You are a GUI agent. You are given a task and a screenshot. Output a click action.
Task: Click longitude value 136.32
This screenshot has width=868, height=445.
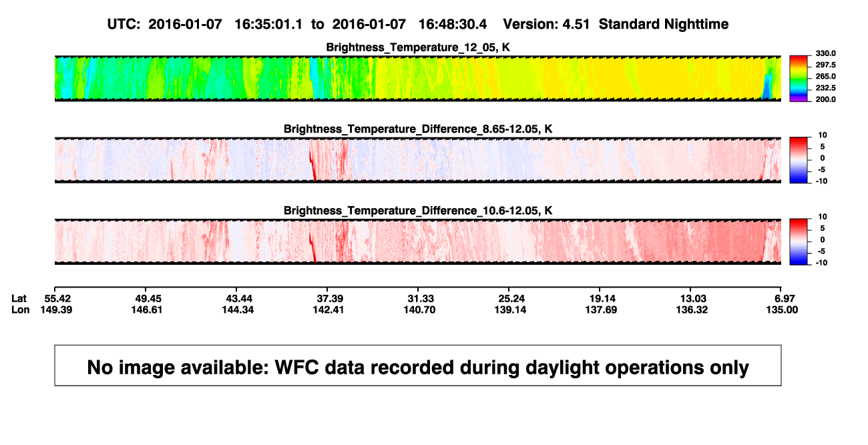693,310
